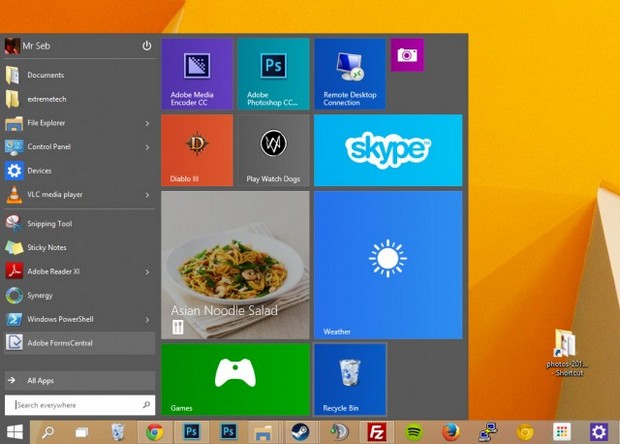Image resolution: width=620 pixels, height=444 pixels.
Task: Expand the Windows PowerShell jump list arrow
Action: (x=147, y=319)
